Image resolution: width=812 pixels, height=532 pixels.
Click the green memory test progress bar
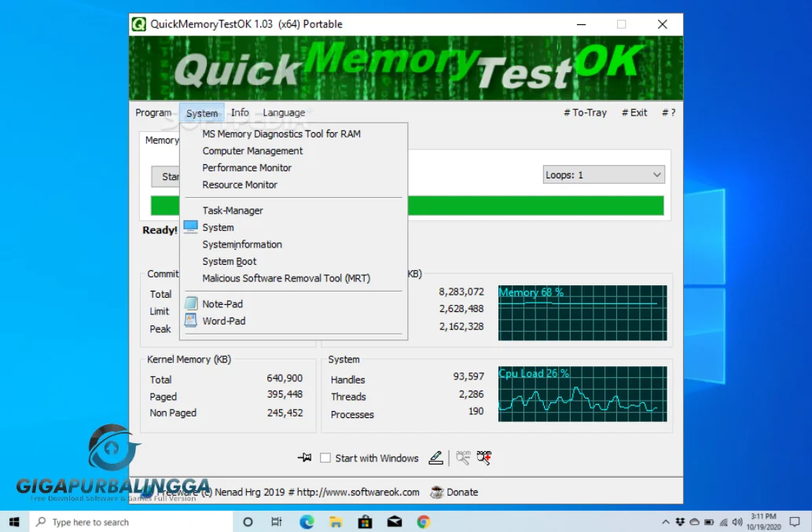click(535, 205)
